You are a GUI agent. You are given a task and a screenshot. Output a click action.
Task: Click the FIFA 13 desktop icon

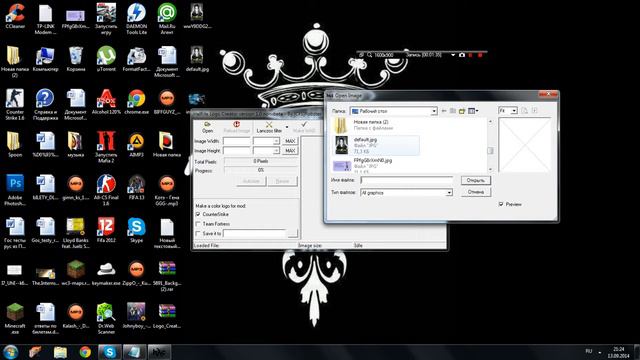pos(136,187)
